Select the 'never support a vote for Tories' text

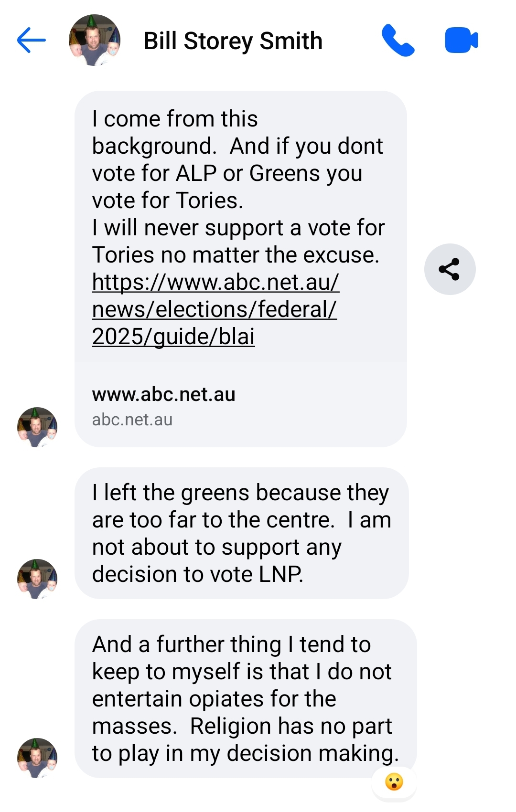pyautogui.click(x=238, y=241)
